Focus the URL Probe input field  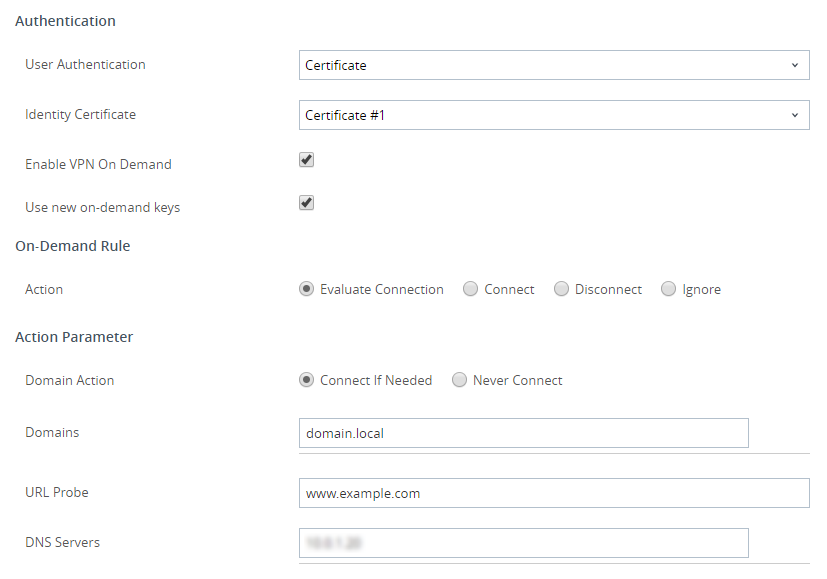click(553, 493)
